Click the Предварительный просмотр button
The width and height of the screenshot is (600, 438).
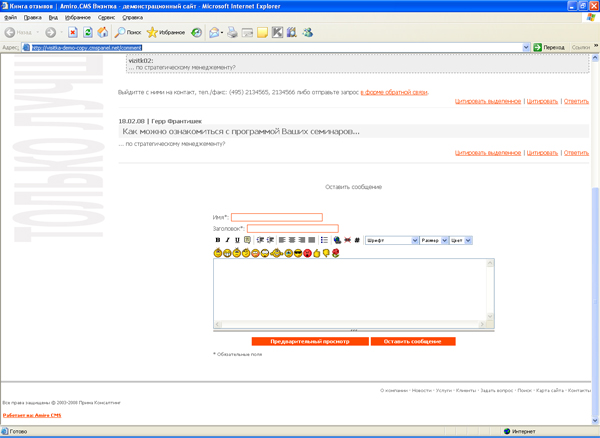[308, 342]
